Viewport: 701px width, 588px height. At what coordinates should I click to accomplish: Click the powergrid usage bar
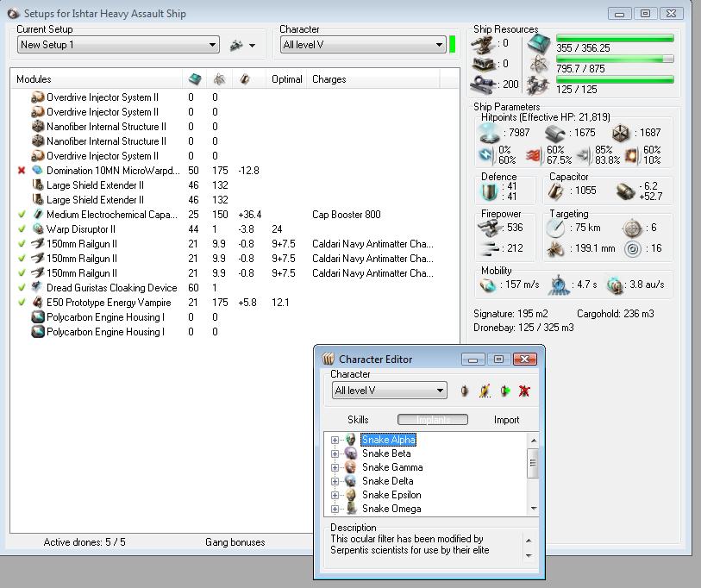click(x=615, y=59)
